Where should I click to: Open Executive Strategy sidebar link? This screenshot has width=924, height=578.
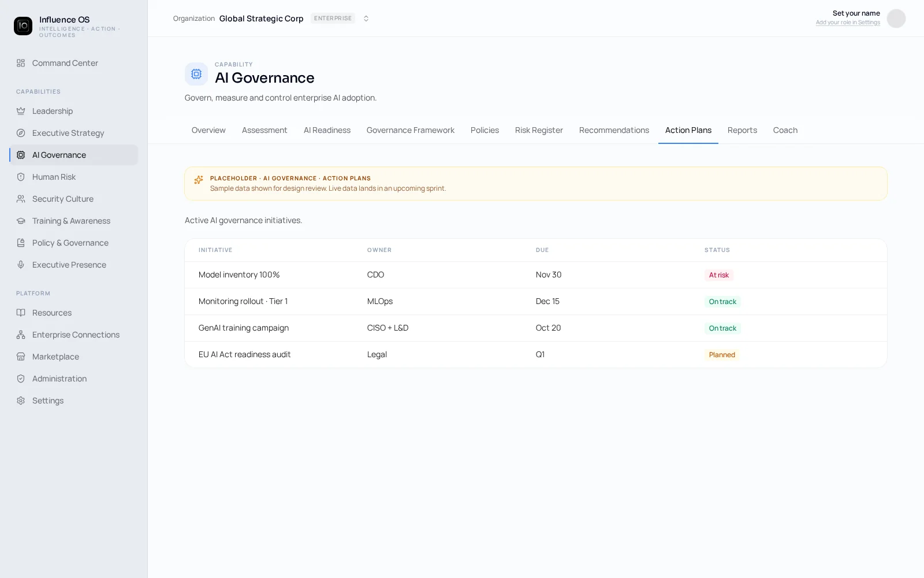point(74,133)
